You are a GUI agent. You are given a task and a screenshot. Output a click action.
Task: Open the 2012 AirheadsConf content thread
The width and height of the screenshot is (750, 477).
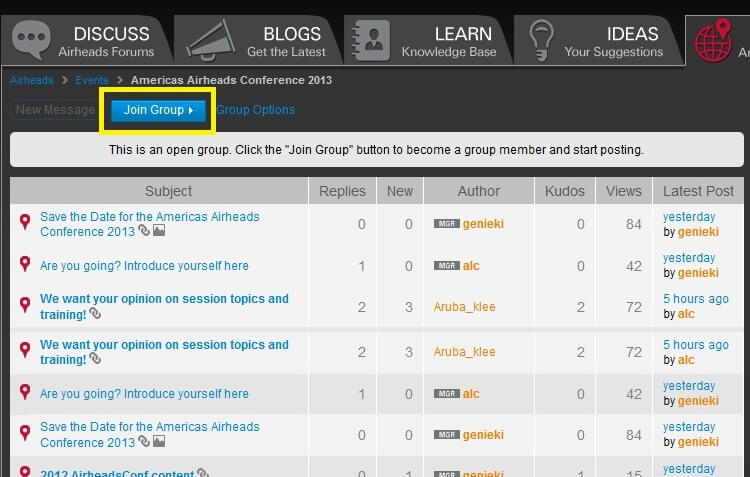click(117, 472)
